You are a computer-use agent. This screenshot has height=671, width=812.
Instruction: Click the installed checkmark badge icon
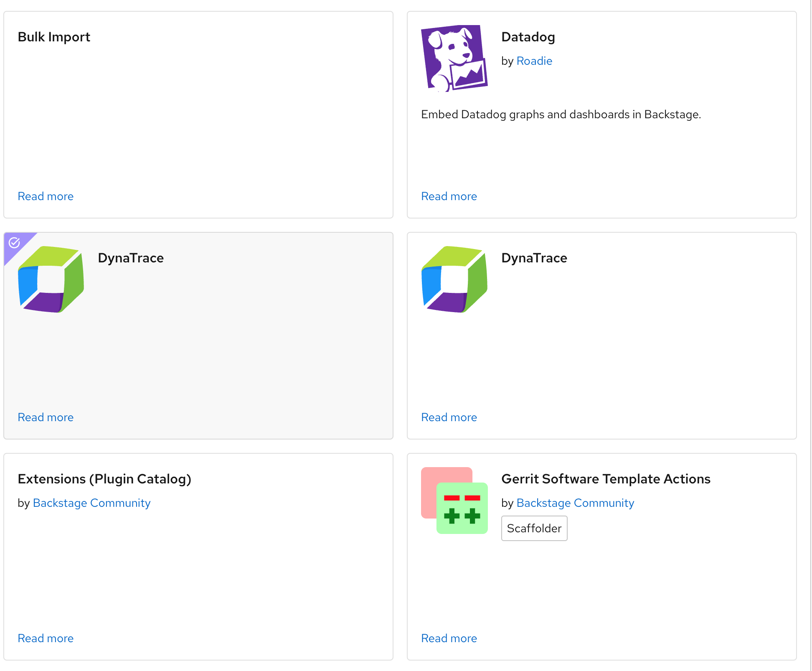(x=15, y=243)
